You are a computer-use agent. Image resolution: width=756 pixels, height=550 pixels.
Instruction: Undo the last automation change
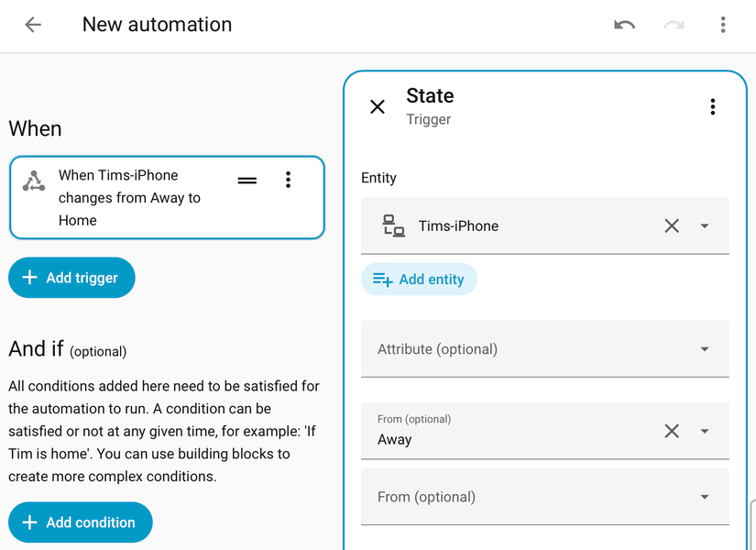click(x=624, y=25)
